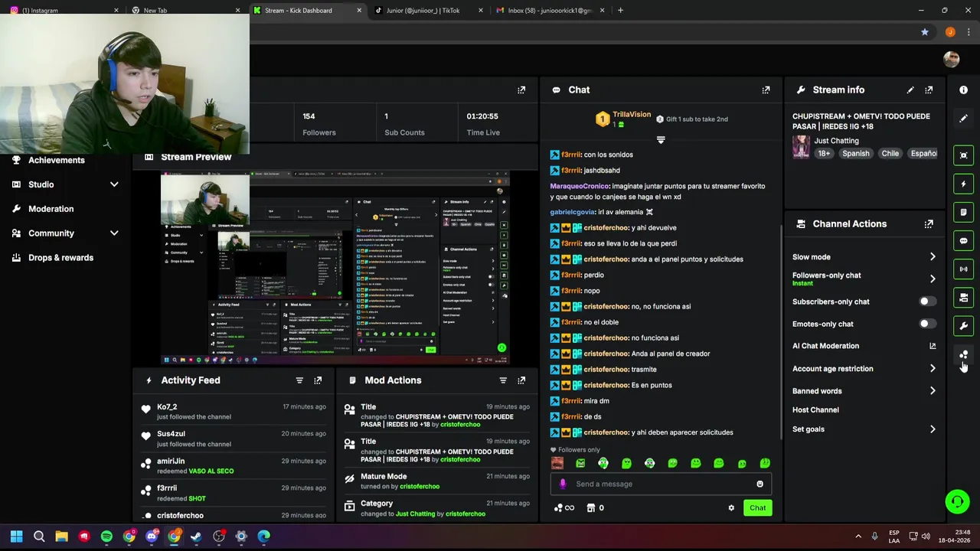980x551 pixels.
Task: Expand Set goals options
Action: tap(933, 429)
